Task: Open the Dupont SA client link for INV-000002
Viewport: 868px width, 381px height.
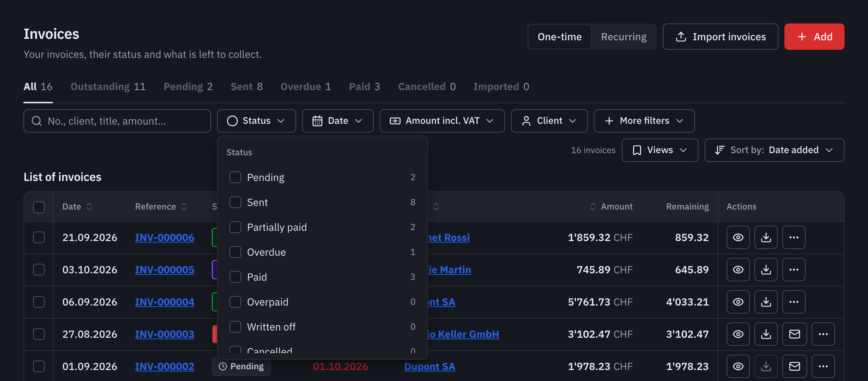Action: pos(430,366)
